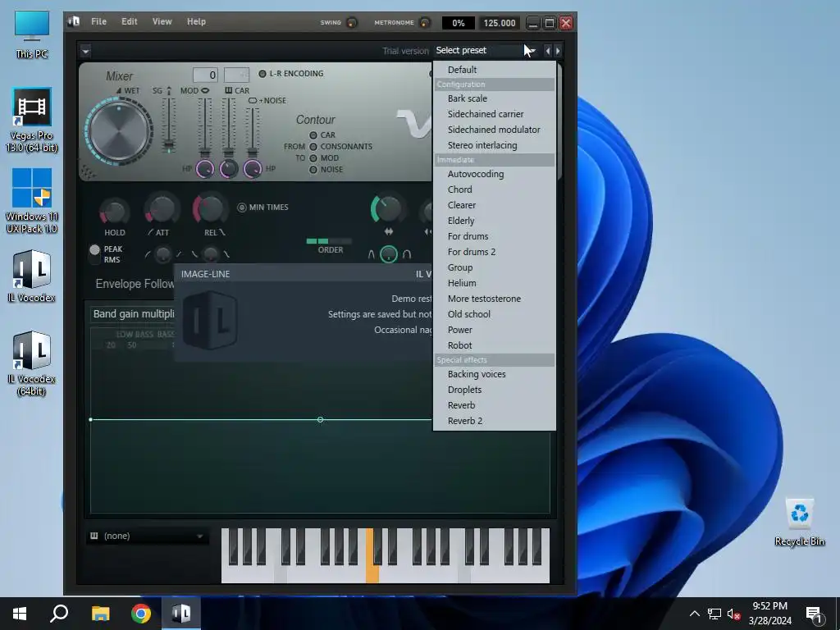The image size is (840, 630).
Task: Open Chrome from the taskbar
Action: pyautogui.click(x=141, y=614)
